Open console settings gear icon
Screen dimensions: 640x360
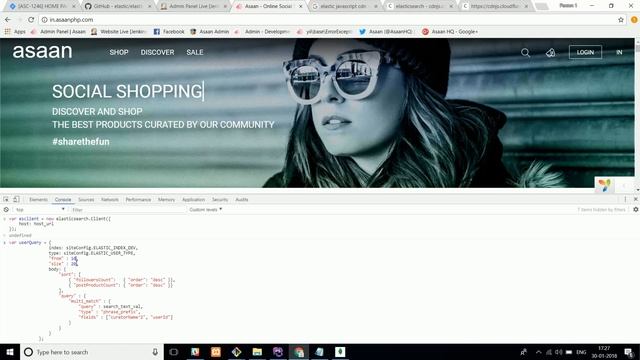click(x=636, y=209)
